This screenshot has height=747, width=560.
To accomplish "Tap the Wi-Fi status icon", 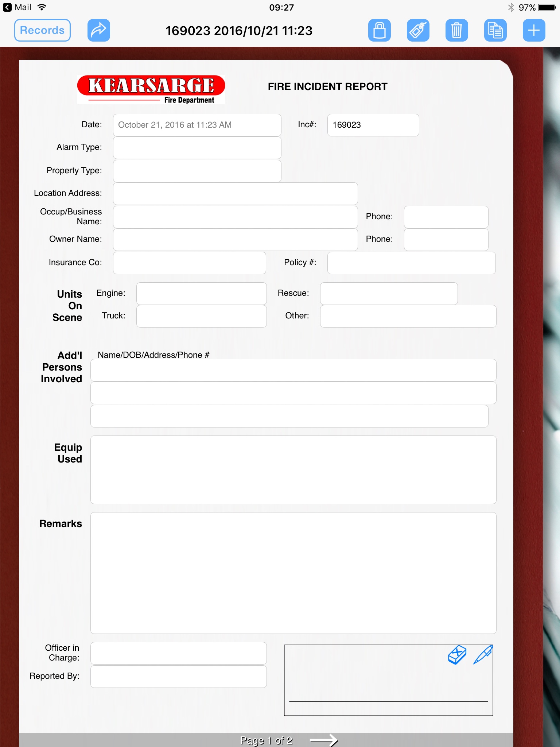I will click(x=42, y=7).
